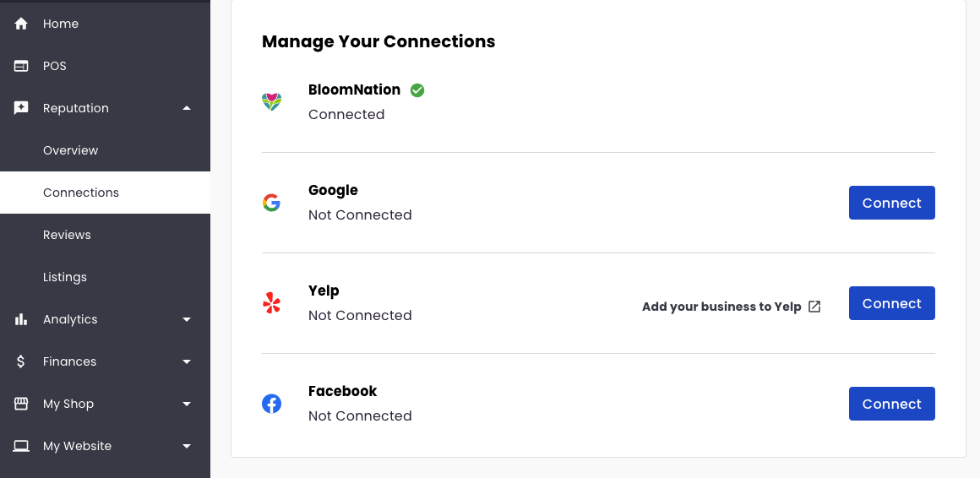Viewport: 980px width, 478px height.
Task: Connect the Google account
Action: (x=891, y=203)
